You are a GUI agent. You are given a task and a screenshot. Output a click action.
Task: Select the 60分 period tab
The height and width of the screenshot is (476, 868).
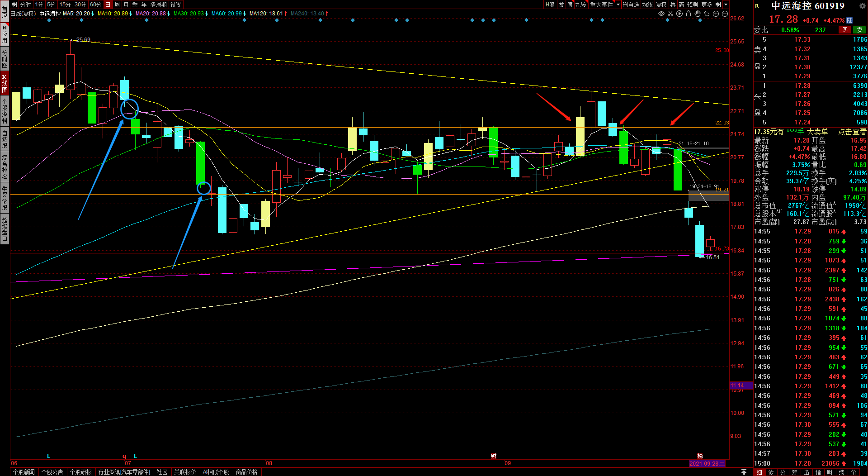point(95,5)
